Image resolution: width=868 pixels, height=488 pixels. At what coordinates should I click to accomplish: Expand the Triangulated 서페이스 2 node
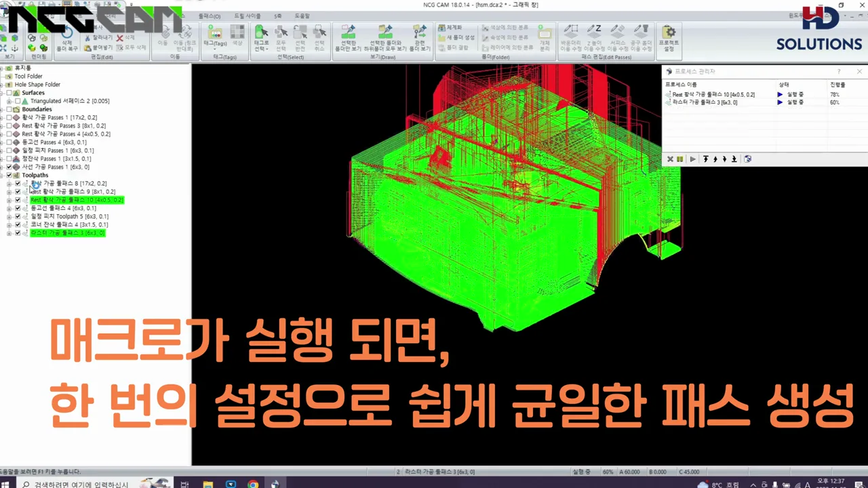coord(9,101)
